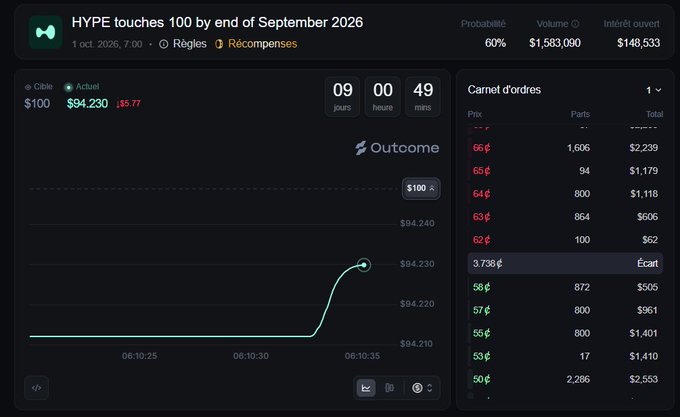Screen dimensions: 680x417
Task: Click the 49 mins countdown box
Action: tap(423, 97)
